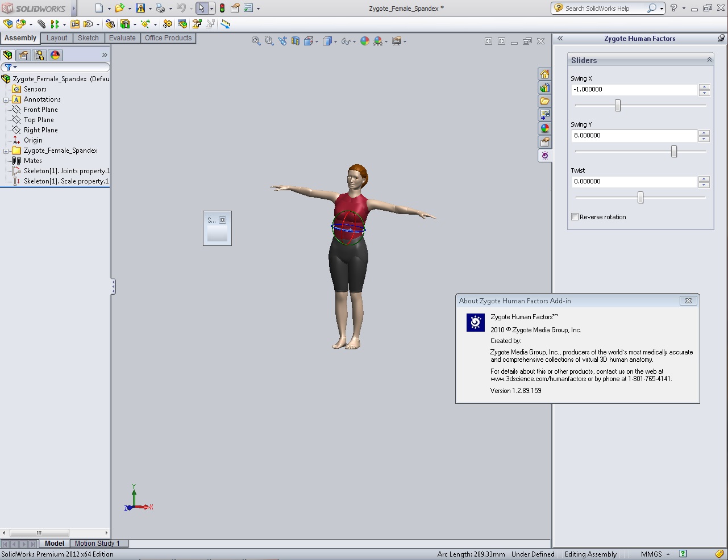
Task: Click the Insert Components icon
Action: click(x=21, y=24)
